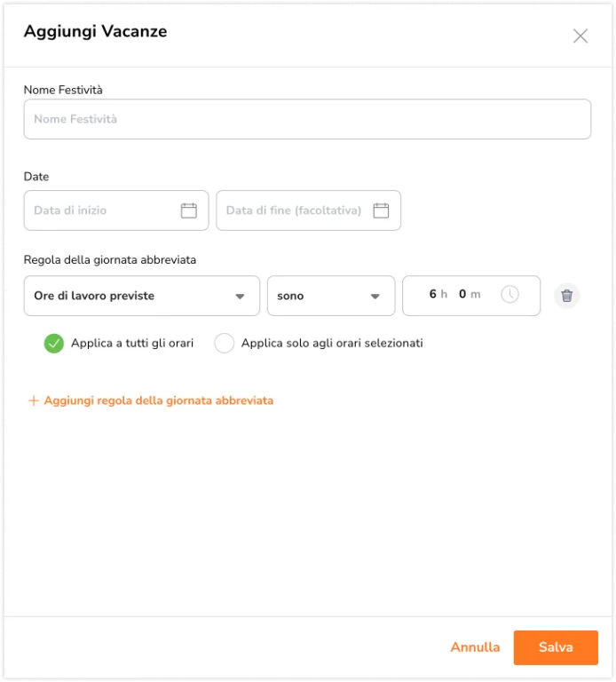This screenshot has width=616, height=682.
Task: Expand the Ore di lavoro previste dropdown
Action: pos(142,296)
